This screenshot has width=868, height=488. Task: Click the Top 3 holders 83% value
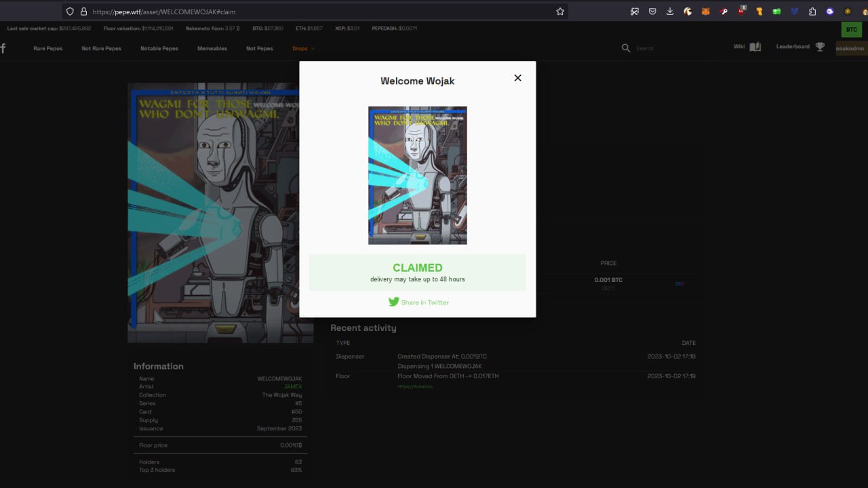click(x=296, y=470)
